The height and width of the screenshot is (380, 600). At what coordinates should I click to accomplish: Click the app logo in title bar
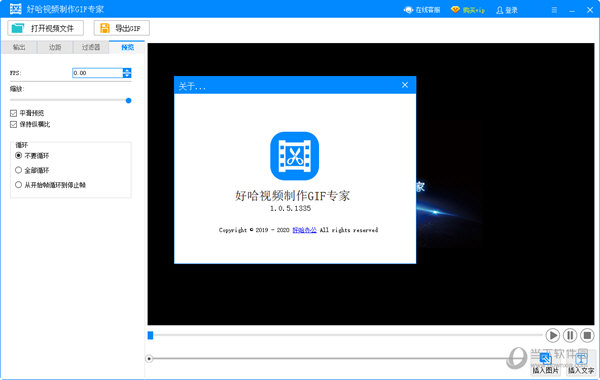pyautogui.click(x=16, y=9)
